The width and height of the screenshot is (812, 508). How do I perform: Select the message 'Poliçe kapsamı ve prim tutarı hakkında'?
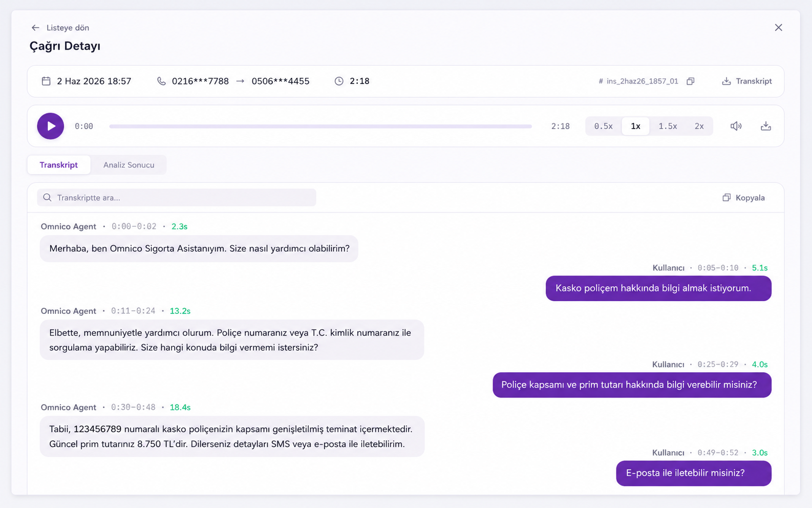point(632,385)
